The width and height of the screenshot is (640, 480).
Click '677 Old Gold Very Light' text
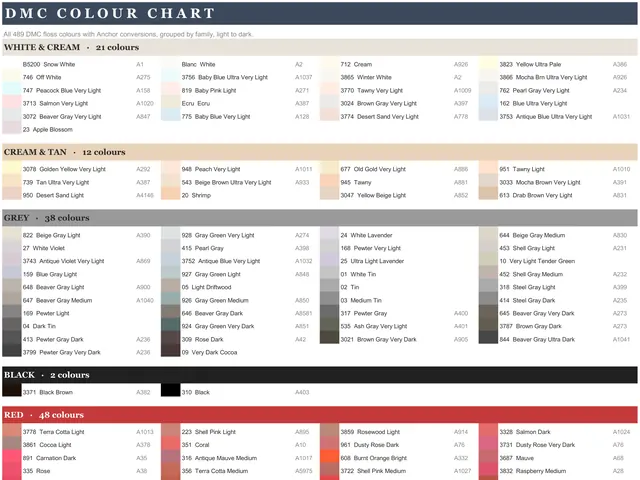[373, 169]
